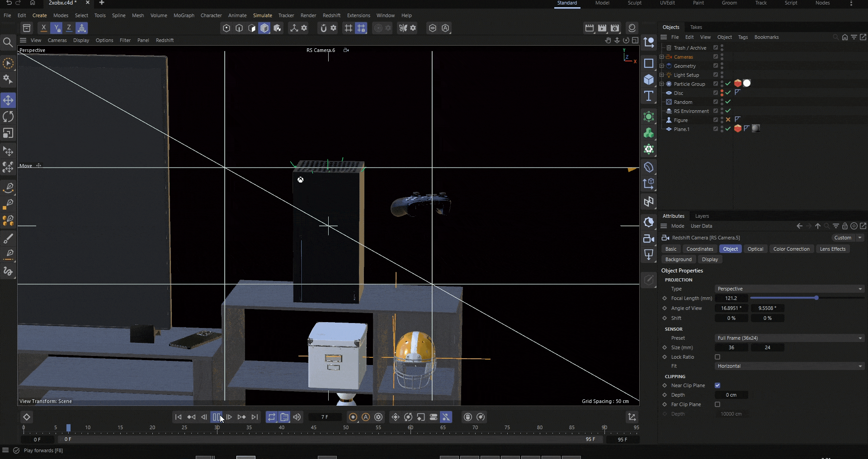Go to start of timeline
Image resolution: width=868 pixels, height=459 pixels.
(x=178, y=417)
